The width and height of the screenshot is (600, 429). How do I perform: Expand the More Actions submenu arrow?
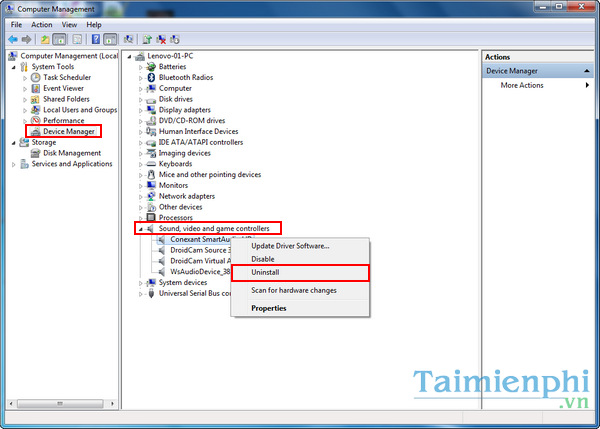tap(587, 85)
